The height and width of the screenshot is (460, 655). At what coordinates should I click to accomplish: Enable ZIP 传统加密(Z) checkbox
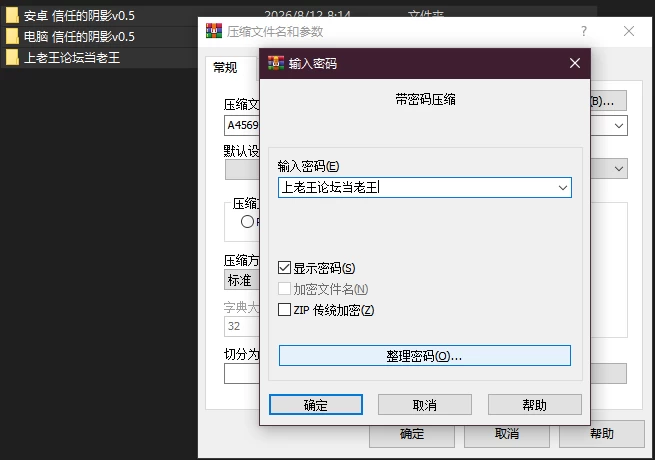click(x=284, y=310)
